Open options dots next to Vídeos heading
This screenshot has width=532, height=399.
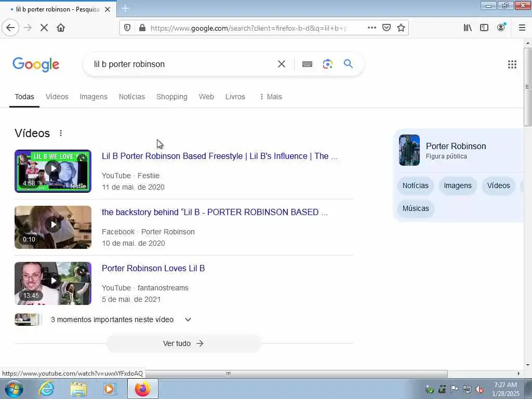click(x=61, y=133)
